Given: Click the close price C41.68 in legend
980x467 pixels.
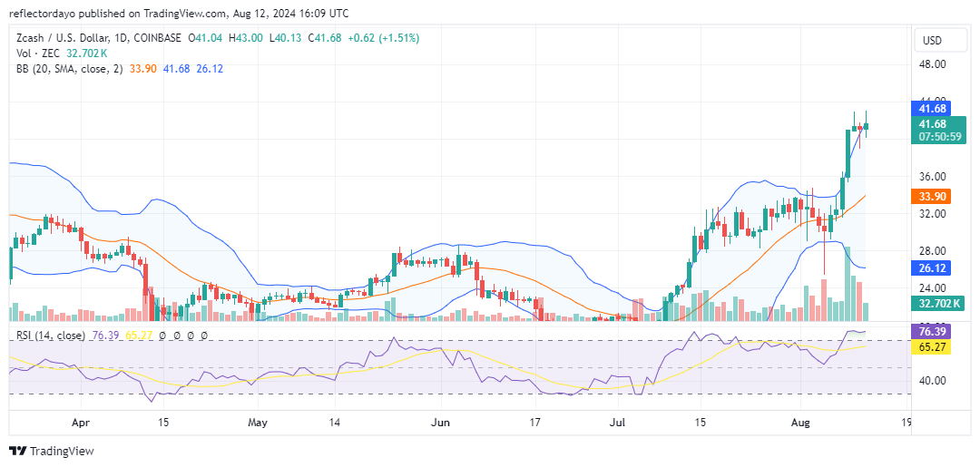Looking at the screenshot, I should [324, 38].
